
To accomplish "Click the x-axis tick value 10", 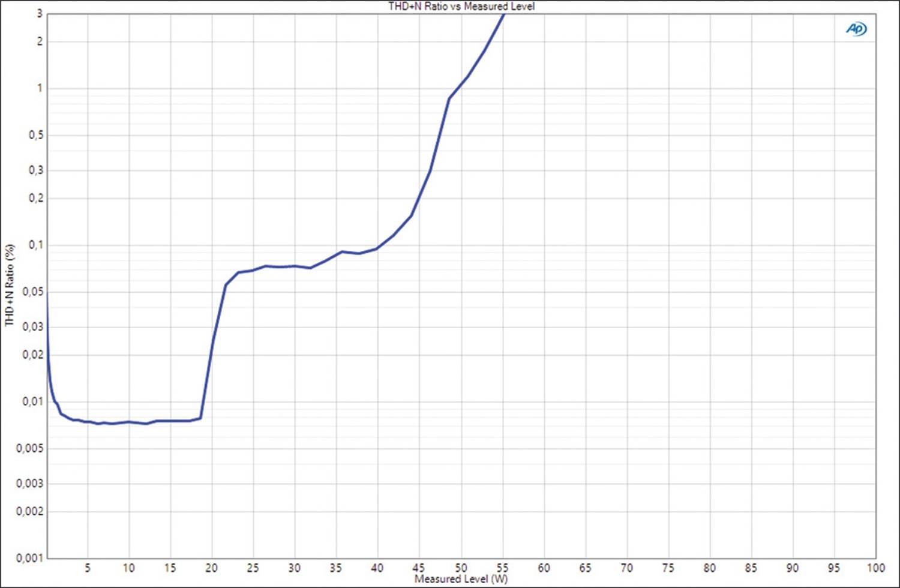I will (x=129, y=568).
